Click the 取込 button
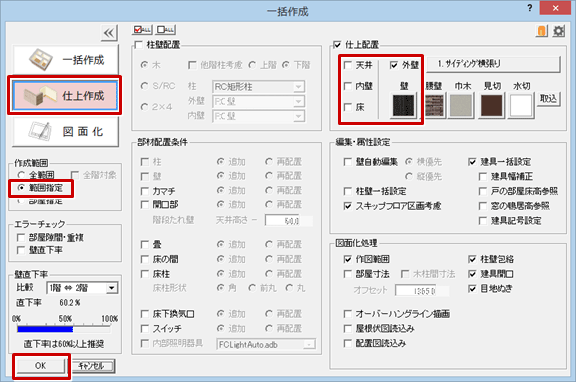Image resolution: width=576 pixels, height=382 pixels. pyautogui.click(x=548, y=99)
